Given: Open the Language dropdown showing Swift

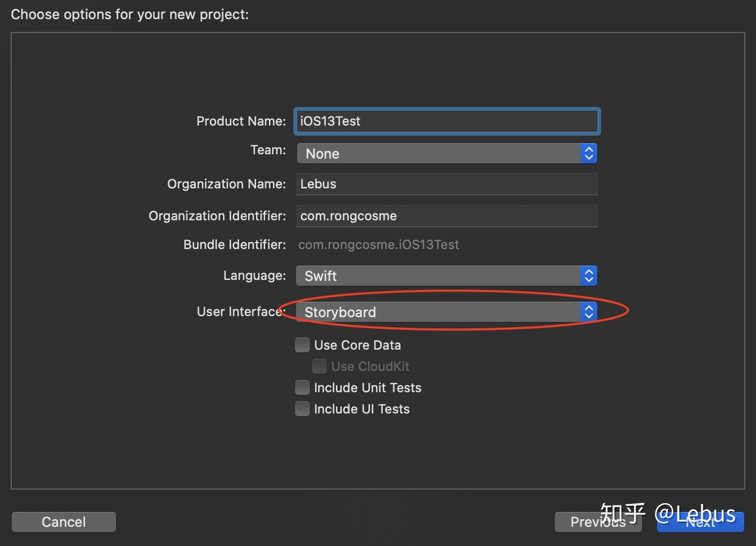Looking at the screenshot, I should pos(442,276).
